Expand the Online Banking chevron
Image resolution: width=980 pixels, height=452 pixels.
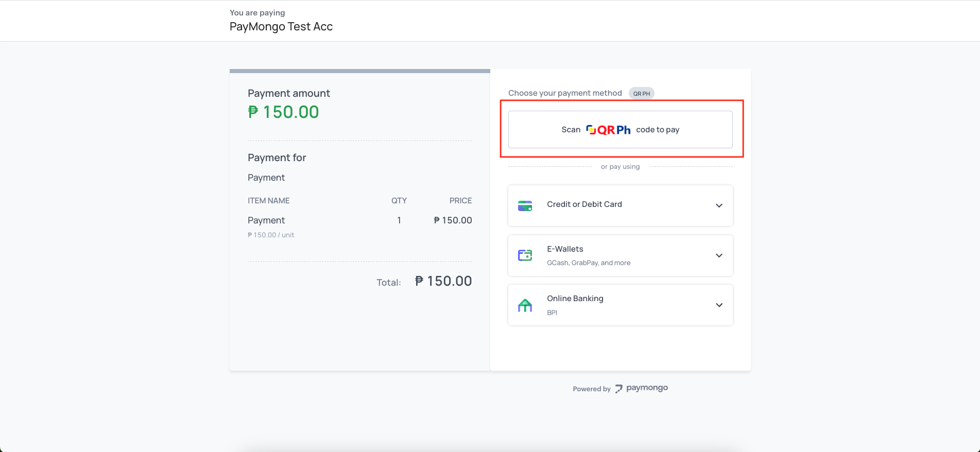pyautogui.click(x=719, y=305)
